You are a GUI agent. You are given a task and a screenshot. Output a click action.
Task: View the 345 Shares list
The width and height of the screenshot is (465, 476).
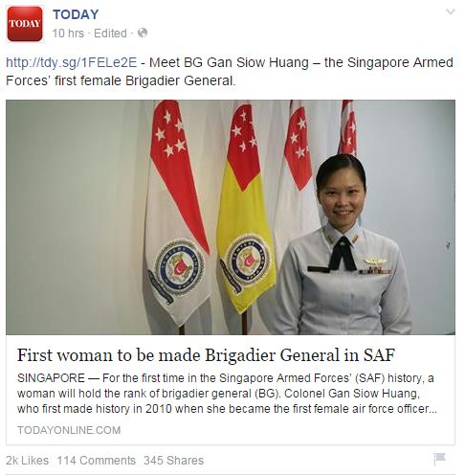(173, 461)
